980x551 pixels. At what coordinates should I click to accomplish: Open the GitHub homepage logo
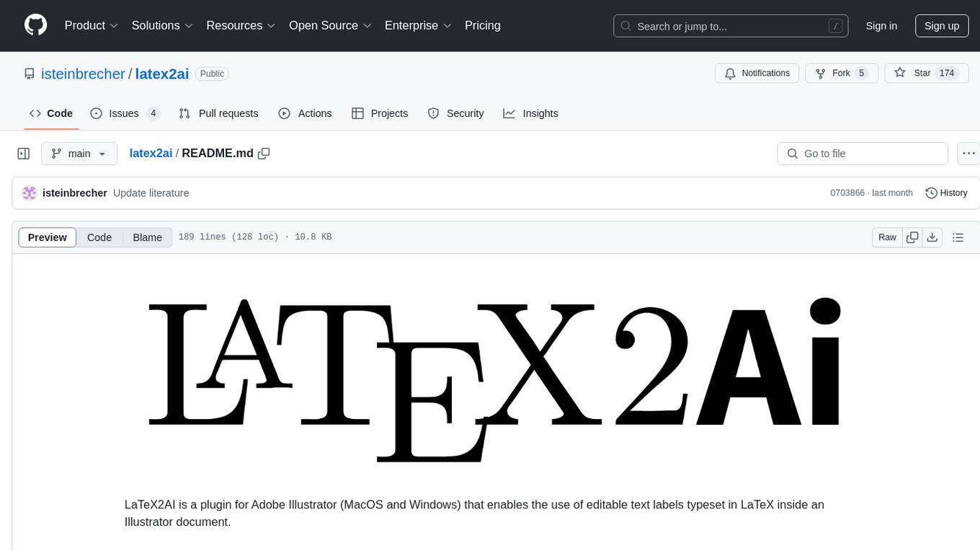[35, 25]
